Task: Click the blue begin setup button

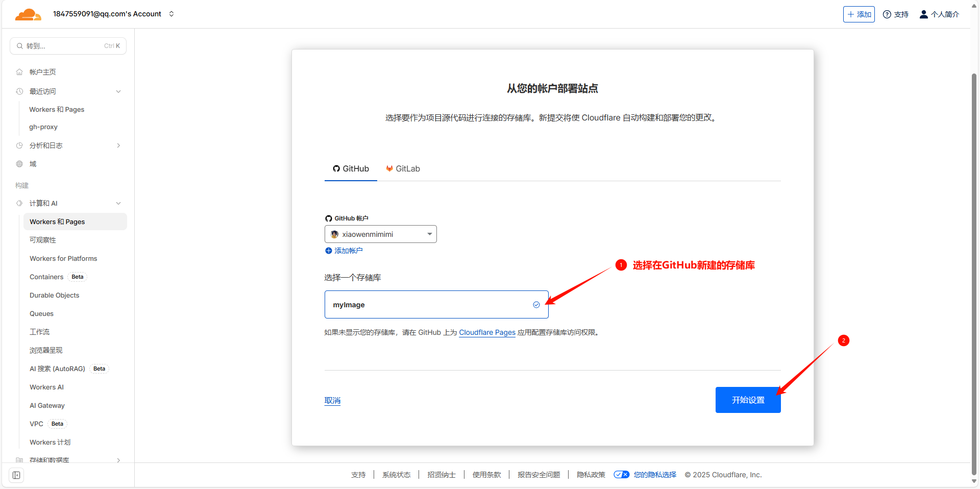Action: click(x=748, y=400)
